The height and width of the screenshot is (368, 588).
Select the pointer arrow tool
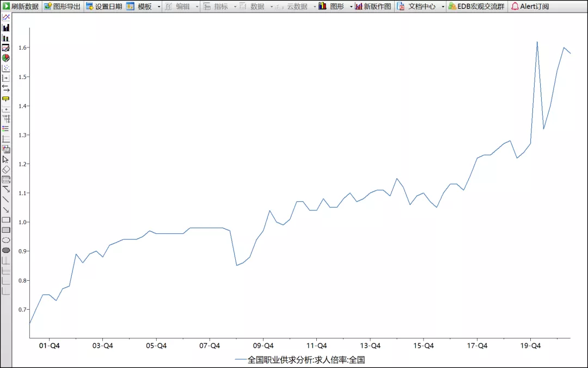(x=6, y=159)
